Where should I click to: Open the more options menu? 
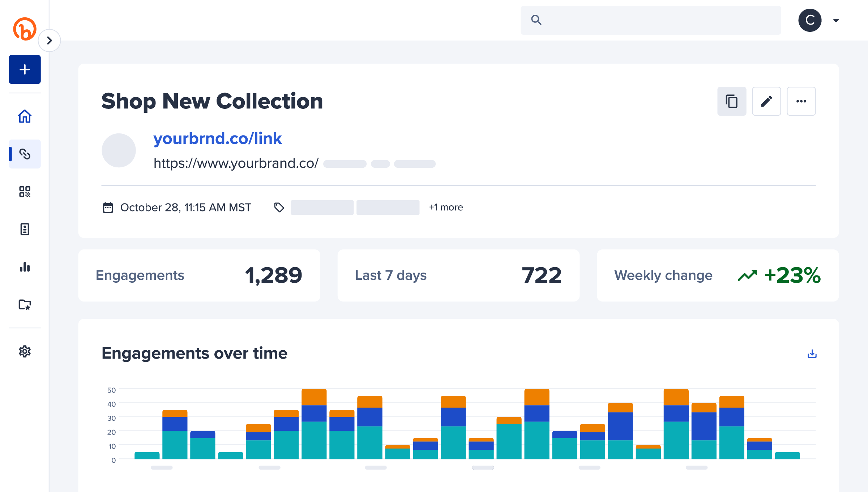tap(802, 101)
